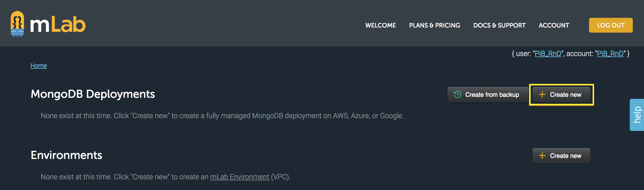This screenshot has width=644, height=190.
Task: Click the MongoDB Deployments heading
Action: click(x=93, y=94)
